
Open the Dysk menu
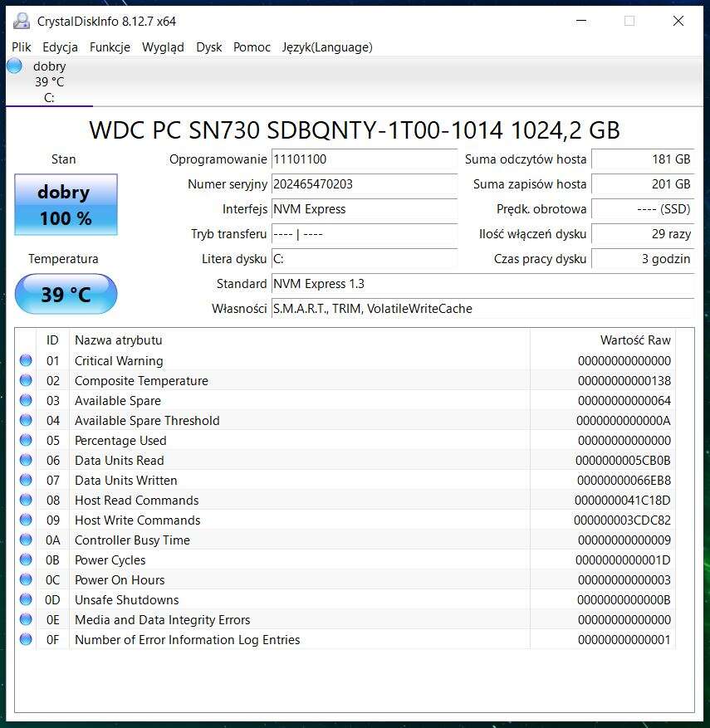click(208, 47)
